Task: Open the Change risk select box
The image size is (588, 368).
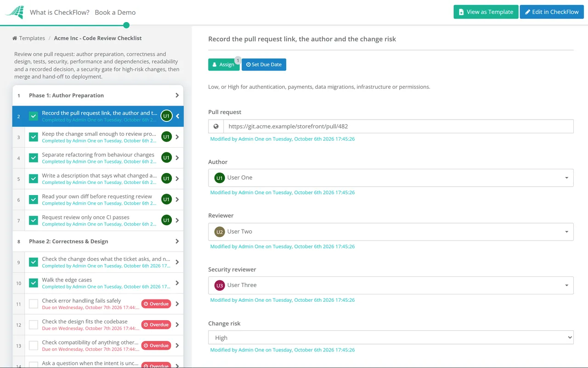Action: (391, 338)
